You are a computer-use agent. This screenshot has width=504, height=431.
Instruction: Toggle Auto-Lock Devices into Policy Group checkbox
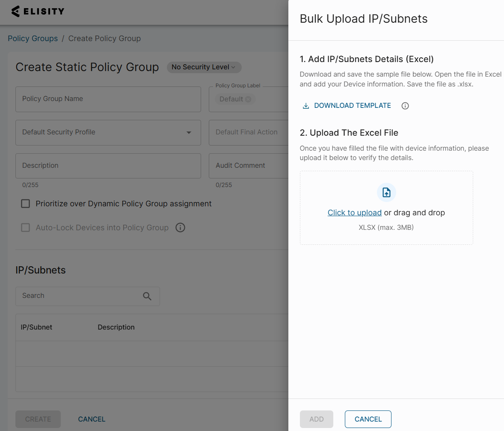pyautogui.click(x=26, y=228)
